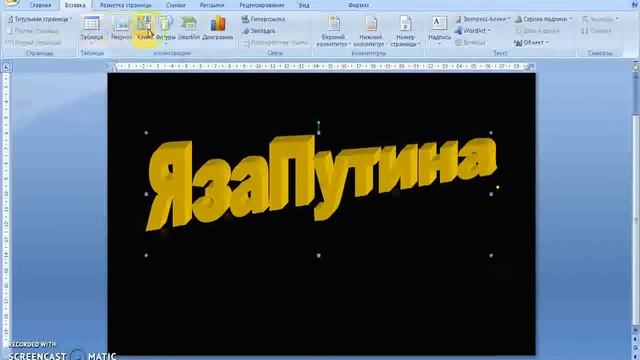Open the Рассылки tab
The image size is (640, 360).
click(212, 5)
